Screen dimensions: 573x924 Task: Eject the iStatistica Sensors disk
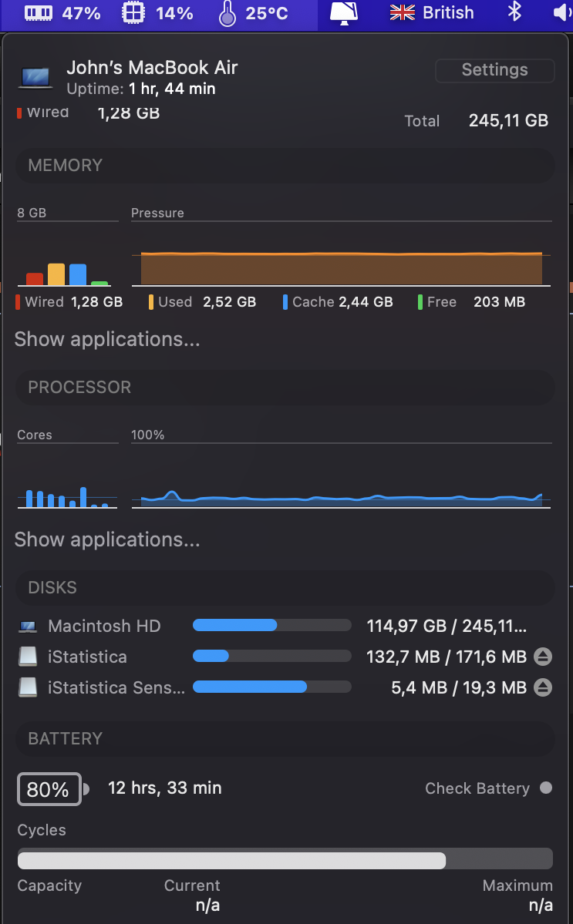(543, 687)
